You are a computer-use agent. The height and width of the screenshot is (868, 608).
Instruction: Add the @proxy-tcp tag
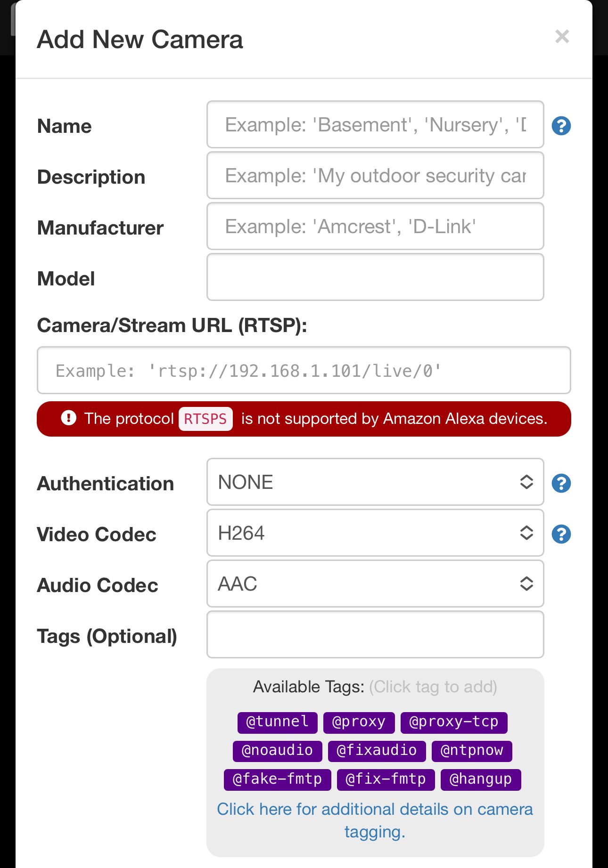click(454, 722)
